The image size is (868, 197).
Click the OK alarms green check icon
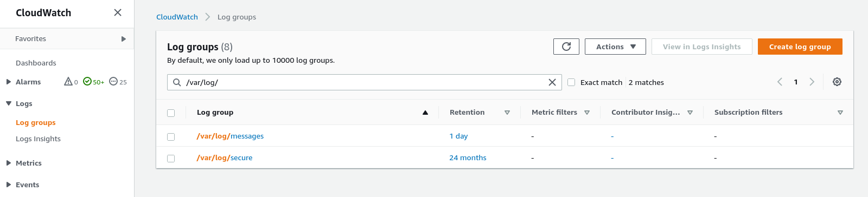pyautogui.click(x=87, y=82)
